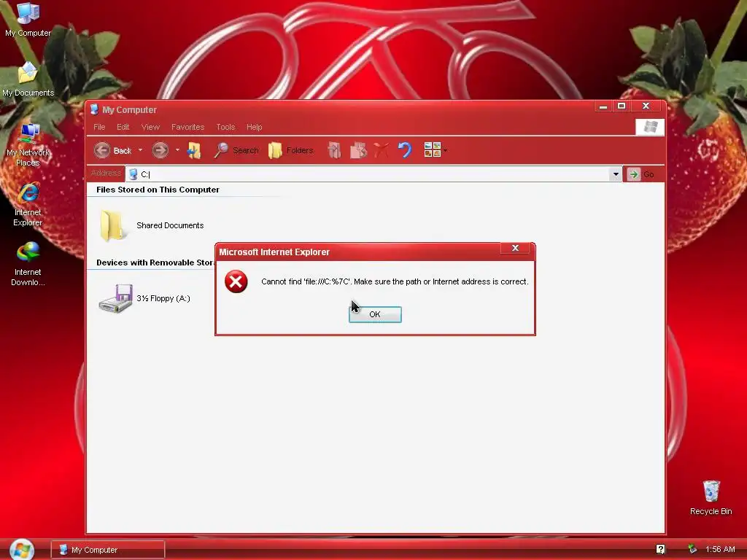Viewport: 747px width, 560px height.
Task: Select the 3½ Floppy (A:) drive
Action: tap(144, 298)
